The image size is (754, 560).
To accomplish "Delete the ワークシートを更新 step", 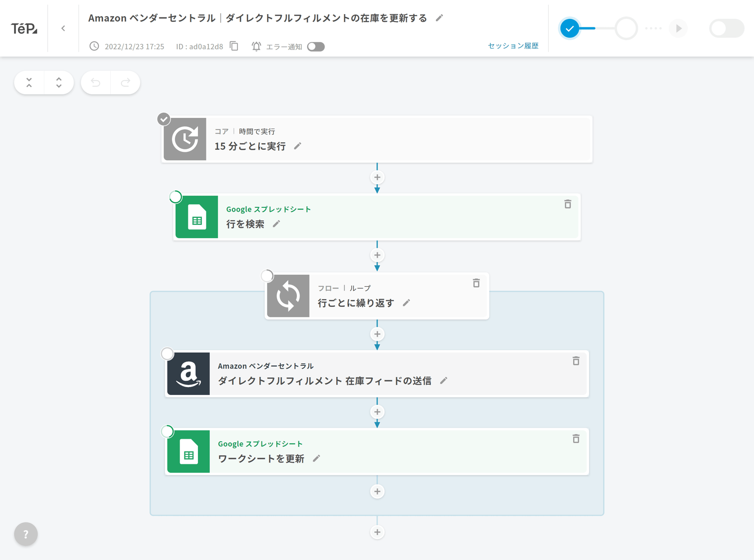I will [576, 438].
